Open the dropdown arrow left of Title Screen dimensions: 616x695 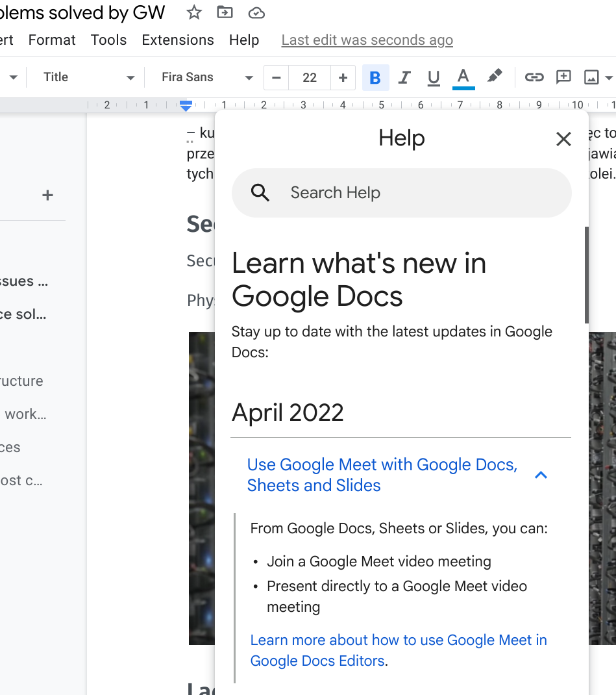pos(13,77)
